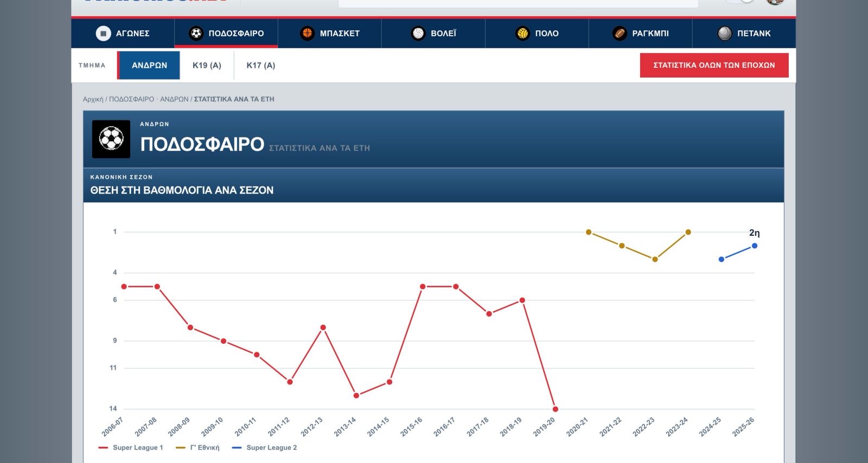
Task: Click the soccer ball icon in ΠΟΔΟΣΦΑΙΡΟ nav
Action: pos(196,34)
